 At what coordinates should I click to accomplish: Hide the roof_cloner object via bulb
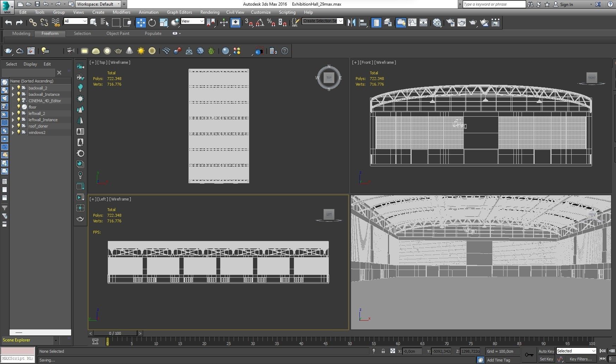pos(19,126)
